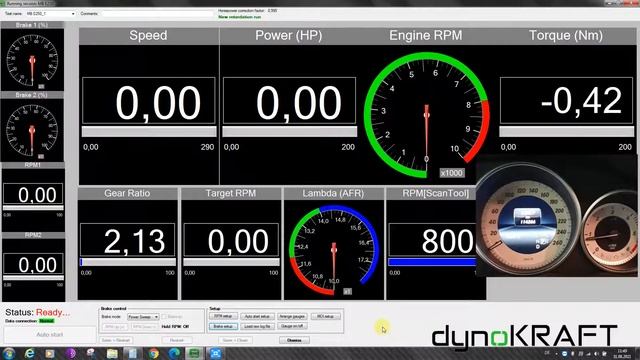Click the Torque gauge level bar
The image size is (640, 360).
pyautogui.click(x=567, y=131)
